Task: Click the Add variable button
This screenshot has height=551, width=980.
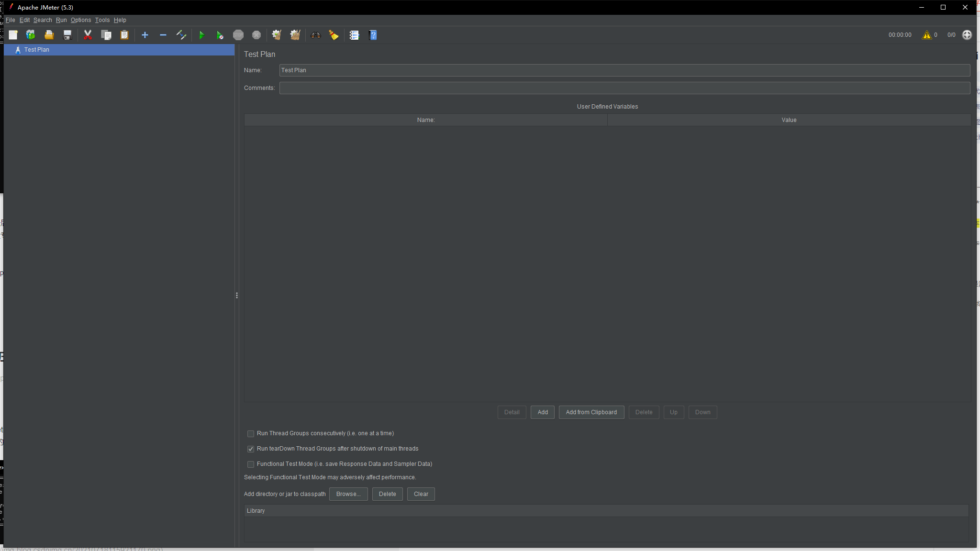Action: pyautogui.click(x=542, y=412)
